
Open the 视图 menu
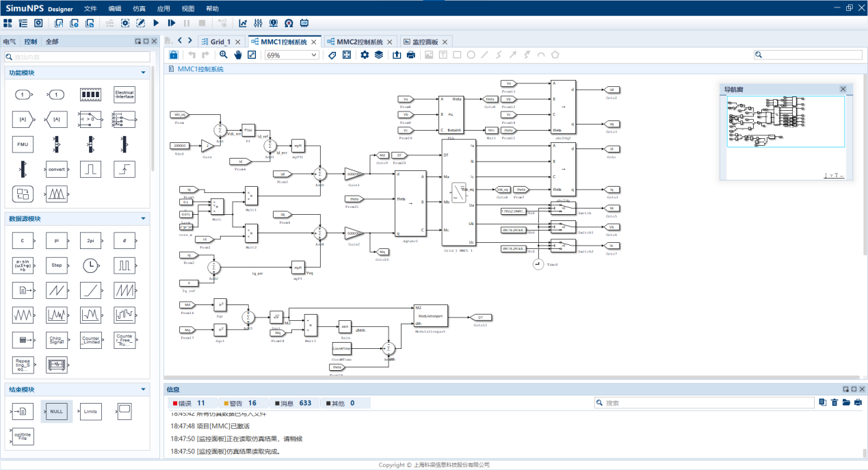(188, 8)
